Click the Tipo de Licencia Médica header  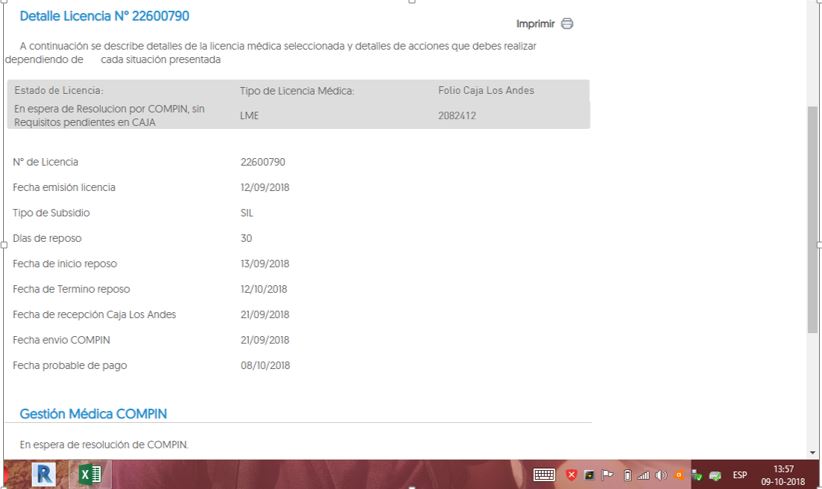[297, 91]
